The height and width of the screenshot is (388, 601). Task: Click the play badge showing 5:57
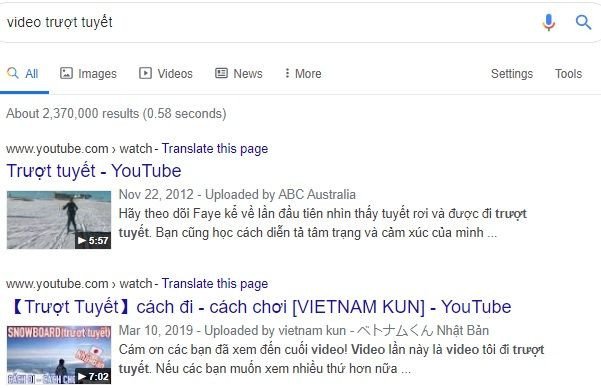click(93, 240)
